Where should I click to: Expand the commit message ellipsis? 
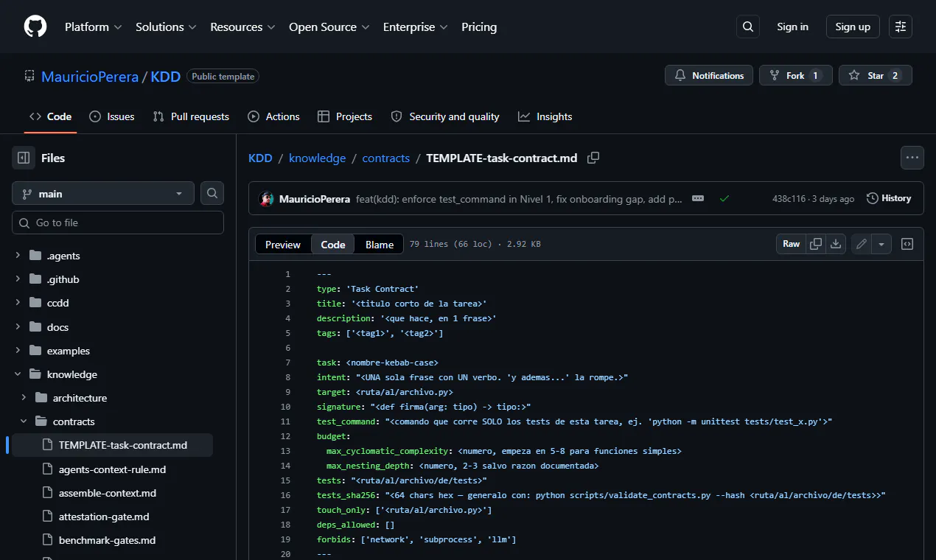tap(698, 198)
